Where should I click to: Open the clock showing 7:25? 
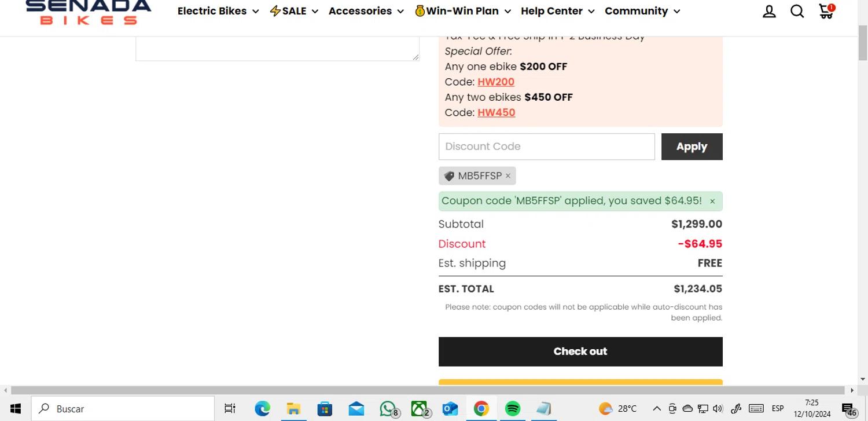[812, 408]
